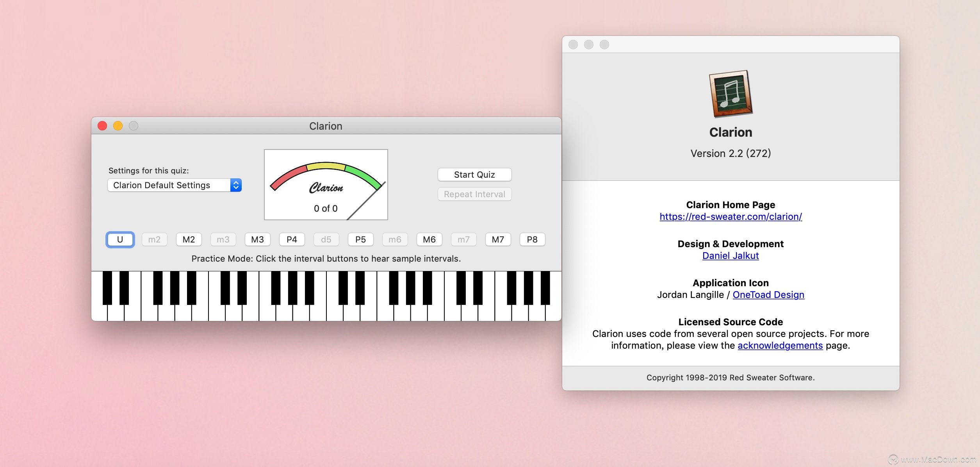This screenshot has height=467, width=980.
Task: Click the Version 2.2 (272) text
Action: 731,153
